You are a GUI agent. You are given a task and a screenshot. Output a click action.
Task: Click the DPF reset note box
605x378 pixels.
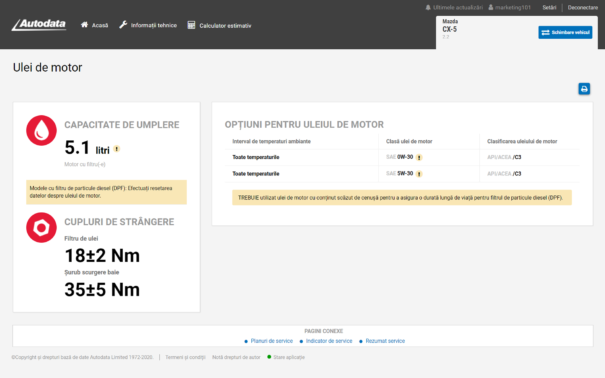[x=106, y=192]
